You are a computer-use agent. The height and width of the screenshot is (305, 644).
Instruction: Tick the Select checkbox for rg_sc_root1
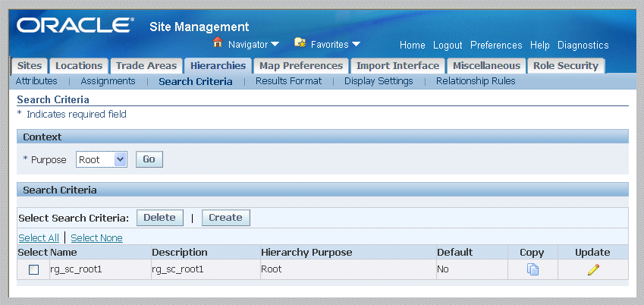pyautogui.click(x=33, y=269)
